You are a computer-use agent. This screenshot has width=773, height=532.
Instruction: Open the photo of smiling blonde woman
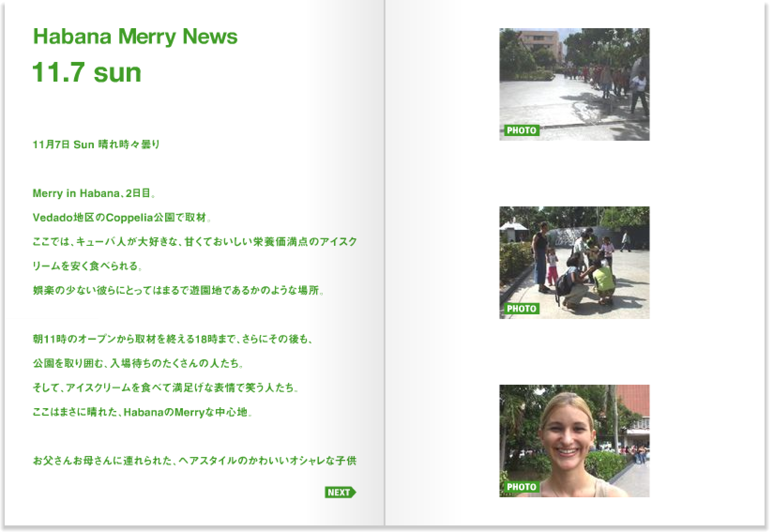574,441
